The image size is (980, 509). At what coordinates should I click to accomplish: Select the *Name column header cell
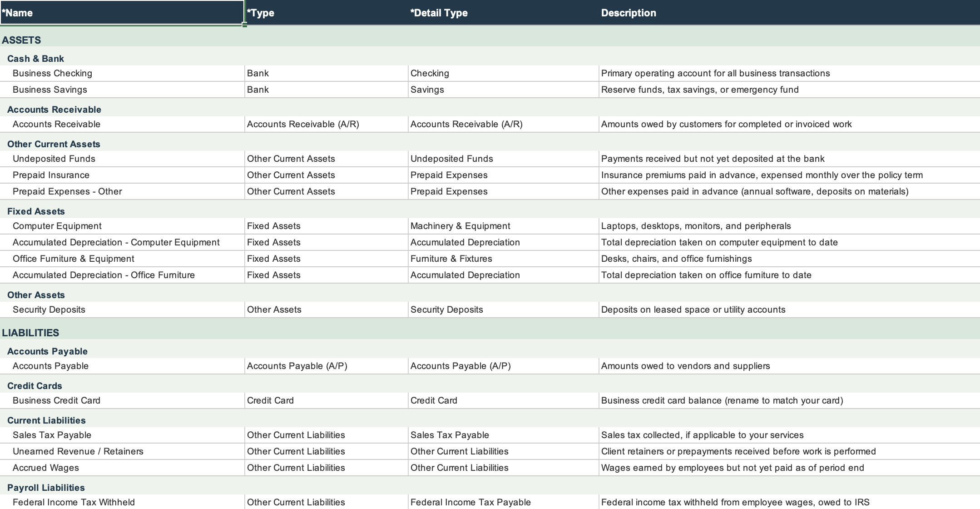coord(122,13)
